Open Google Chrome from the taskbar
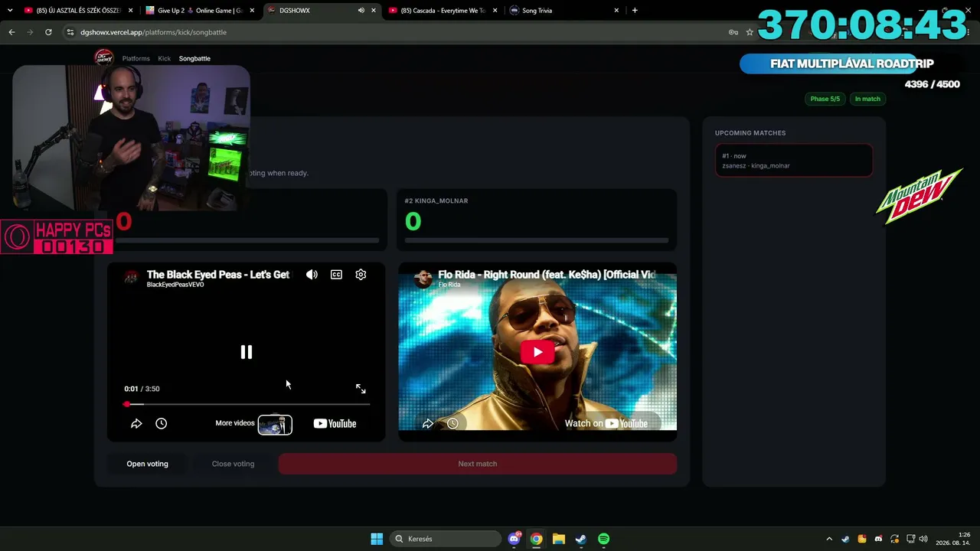Viewport: 980px width, 551px height. (537, 539)
